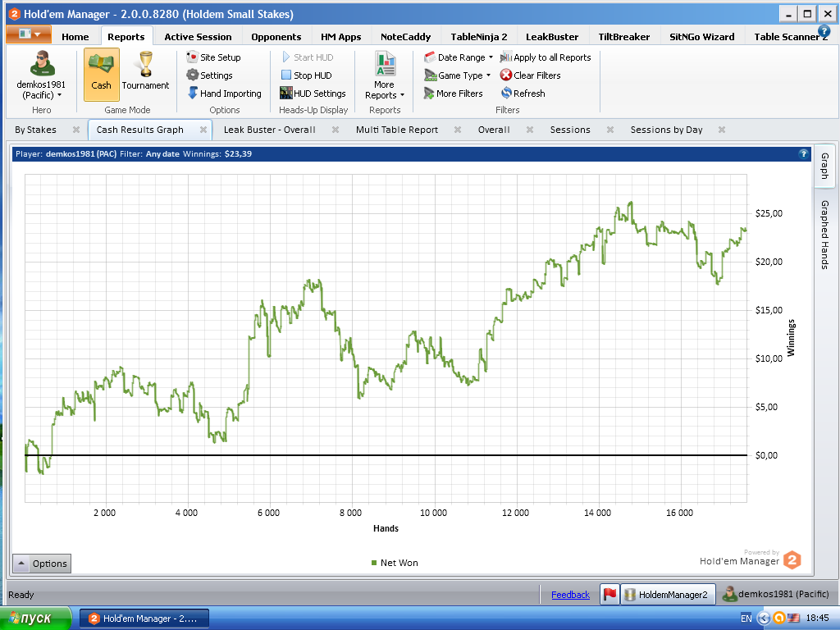
Task: Open HUD Settings
Action: click(313, 94)
